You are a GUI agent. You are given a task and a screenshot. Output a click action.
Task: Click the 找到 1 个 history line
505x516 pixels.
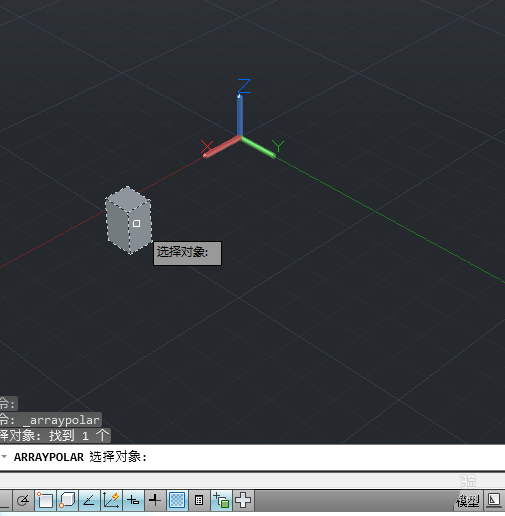(x=55, y=435)
